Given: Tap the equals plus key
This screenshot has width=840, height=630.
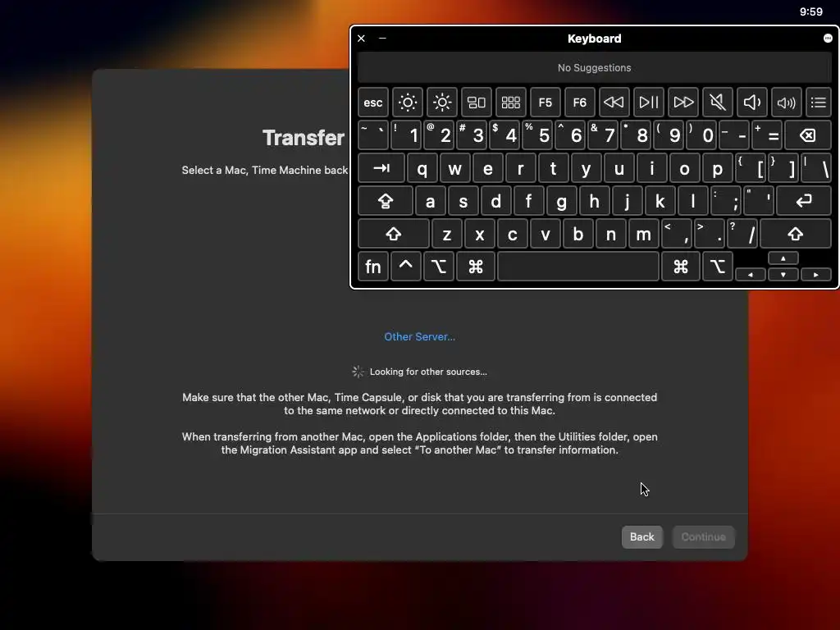Looking at the screenshot, I should point(767,135).
